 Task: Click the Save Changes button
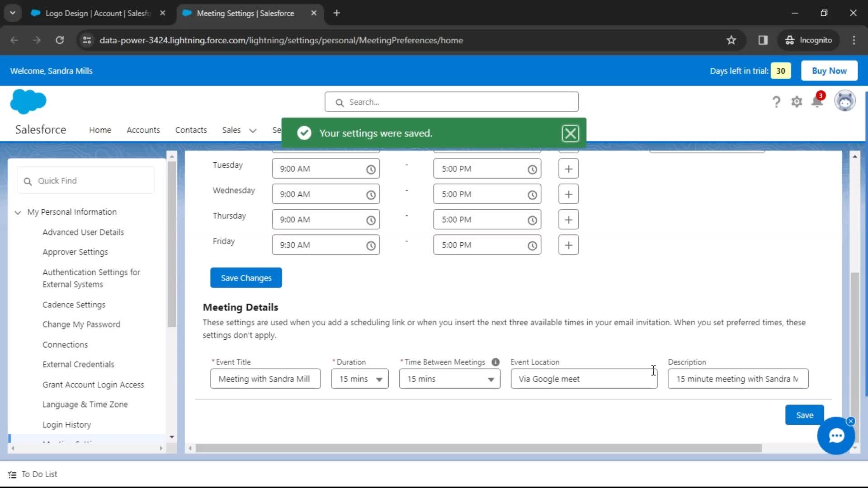pos(246,278)
